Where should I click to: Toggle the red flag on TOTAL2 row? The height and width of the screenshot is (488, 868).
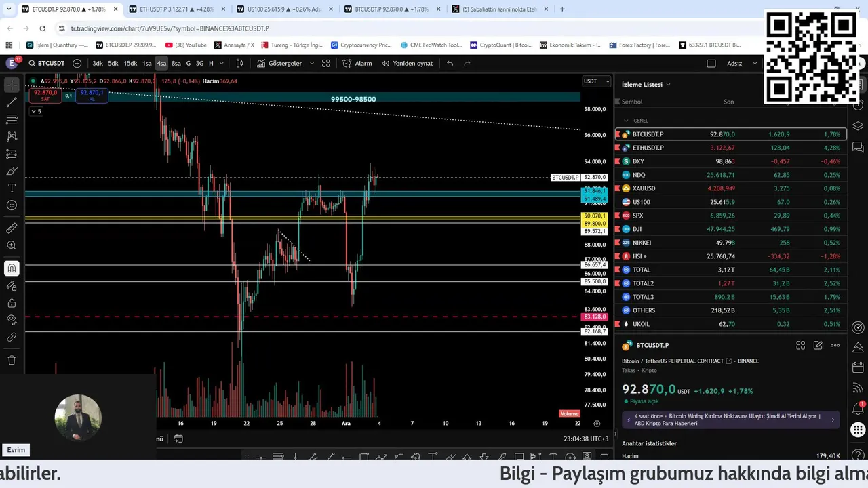click(x=617, y=283)
